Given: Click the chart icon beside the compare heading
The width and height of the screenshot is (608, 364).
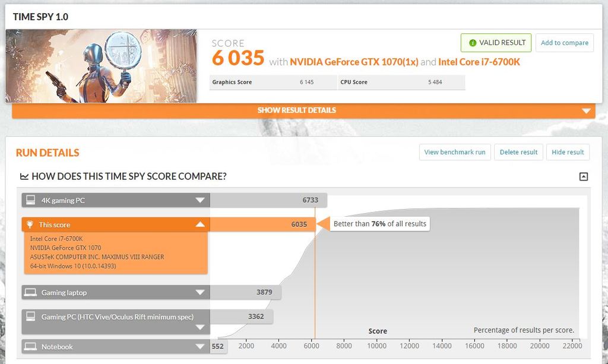Looking at the screenshot, I should point(24,177).
